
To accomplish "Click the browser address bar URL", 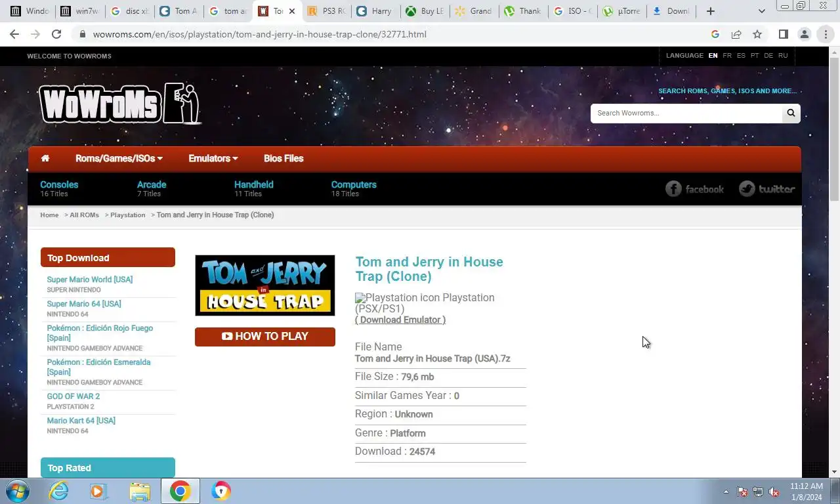I will tap(260, 34).
